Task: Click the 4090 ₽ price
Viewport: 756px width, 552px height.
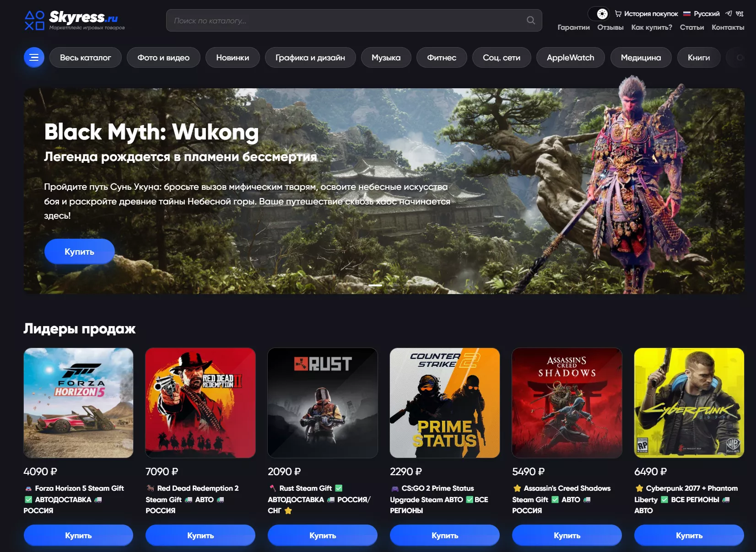Action: (x=40, y=472)
